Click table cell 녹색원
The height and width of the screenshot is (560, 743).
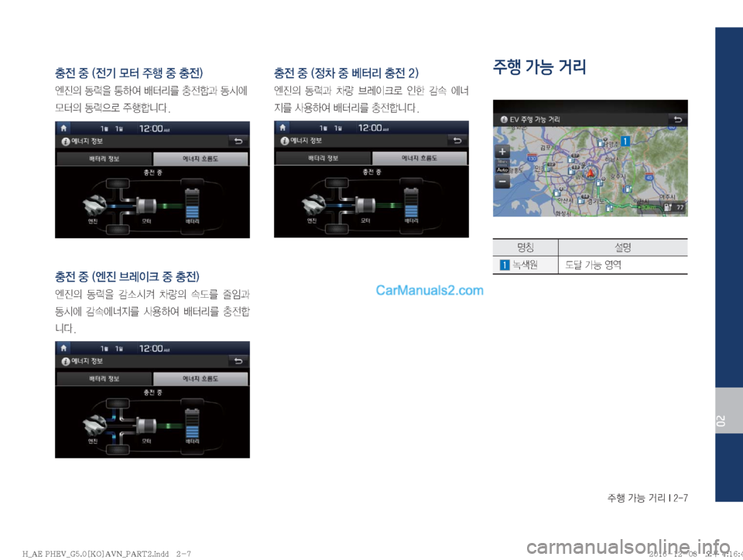(525, 265)
